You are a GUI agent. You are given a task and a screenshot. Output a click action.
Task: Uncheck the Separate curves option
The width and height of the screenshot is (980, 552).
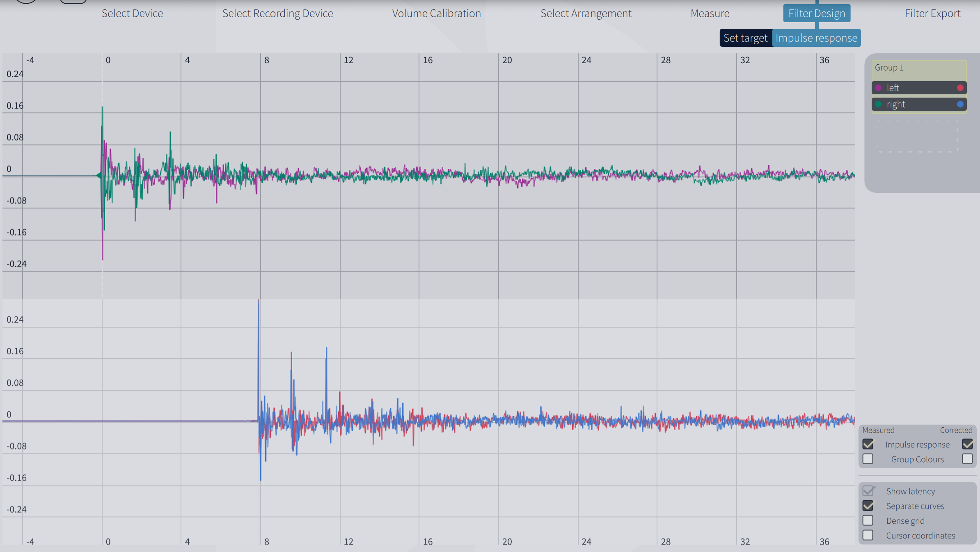point(868,506)
